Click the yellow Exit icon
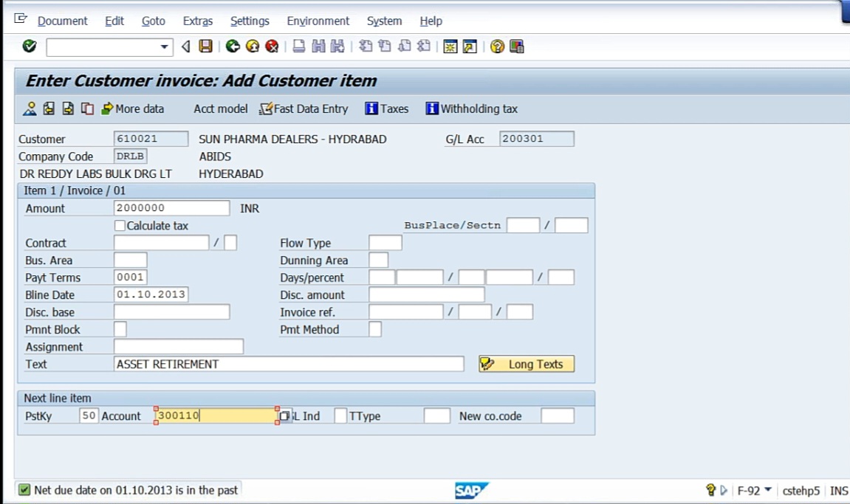Screen dimensions: 850x504 pos(253,46)
